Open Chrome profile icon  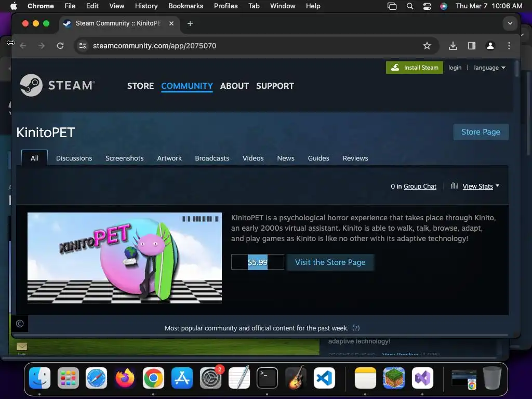pos(490,46)
